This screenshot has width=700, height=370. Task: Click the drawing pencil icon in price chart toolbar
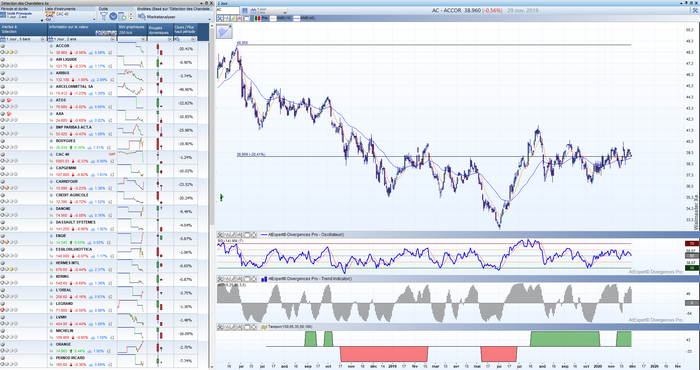pos(233,18)
